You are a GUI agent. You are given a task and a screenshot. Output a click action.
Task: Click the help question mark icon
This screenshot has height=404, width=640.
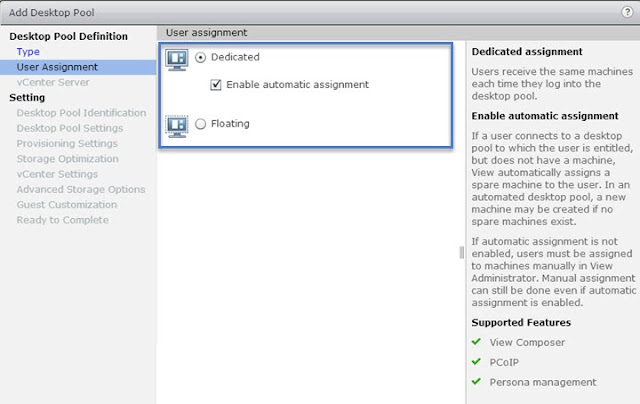click(x=626, y=10)
